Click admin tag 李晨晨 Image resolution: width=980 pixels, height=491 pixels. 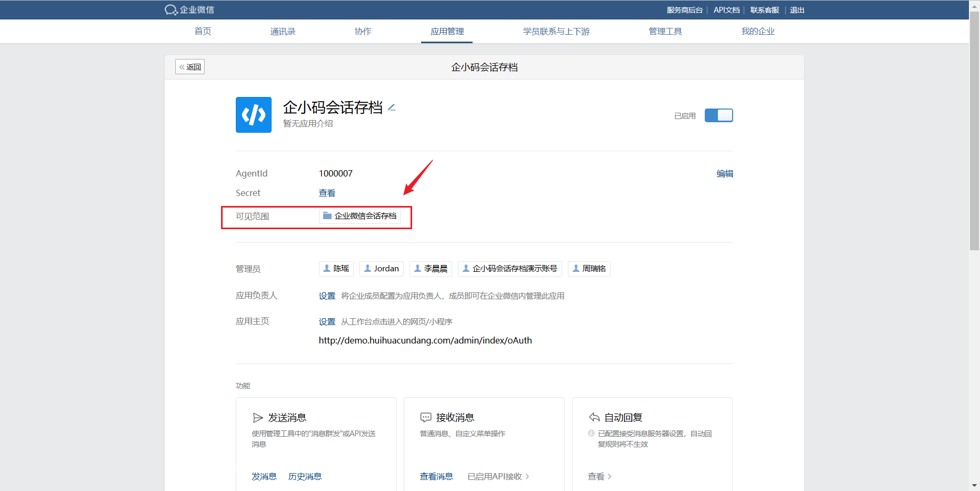point(431,269)
